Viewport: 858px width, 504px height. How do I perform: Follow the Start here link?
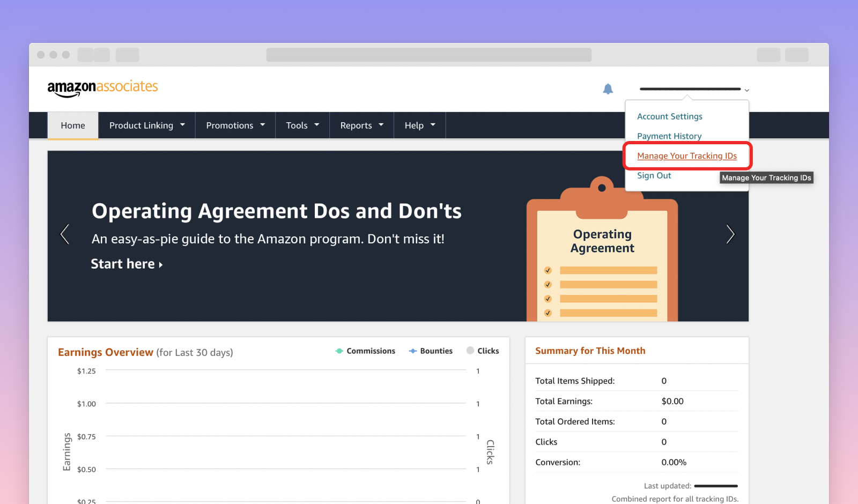tap(127, 264)
